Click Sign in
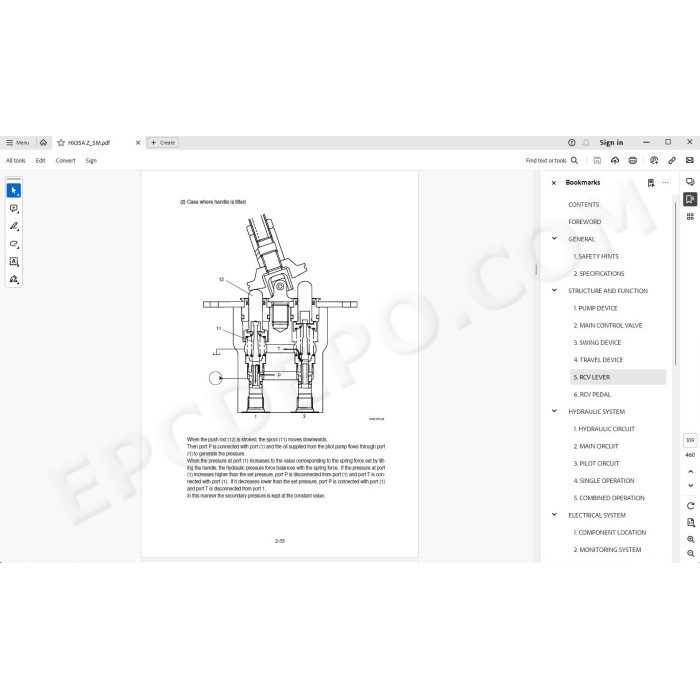 click(611, 142)
